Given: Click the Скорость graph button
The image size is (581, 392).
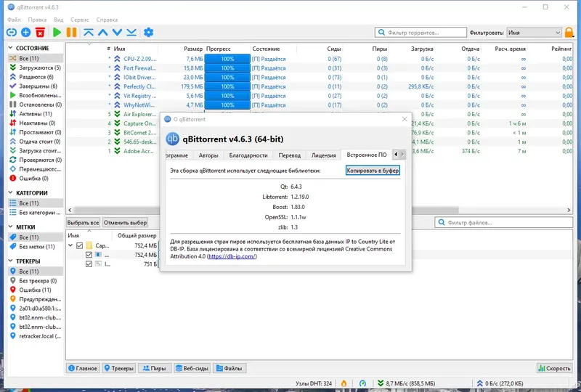Looking at the screenshot, I should point(554,368).
